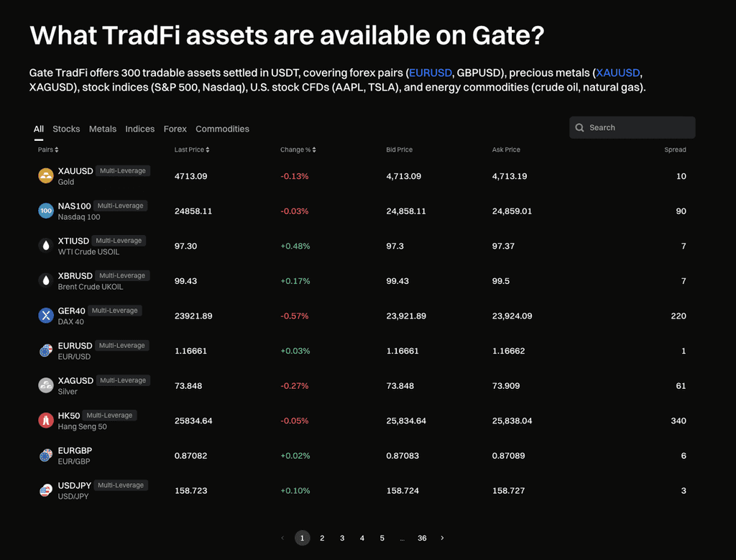Sort by Last Price column
Viewport: 736px width, 560px height.
click(x=193, y=150)
